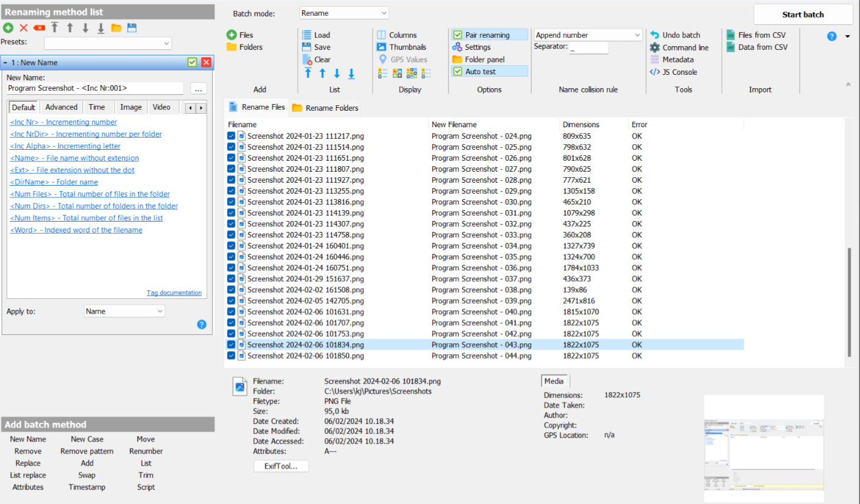
Task: Save the current file list
Action: coord(316,47)
